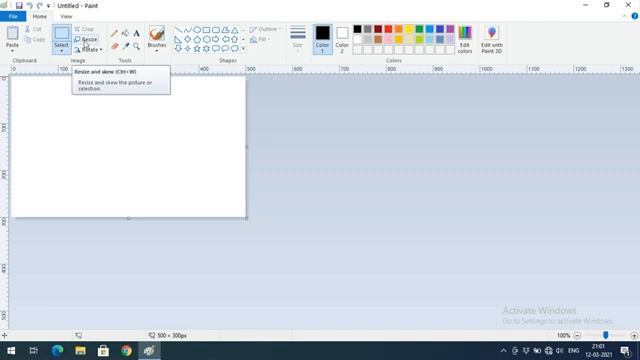Pick the Curve shape
640x360 pixels.
coord(188,30)
